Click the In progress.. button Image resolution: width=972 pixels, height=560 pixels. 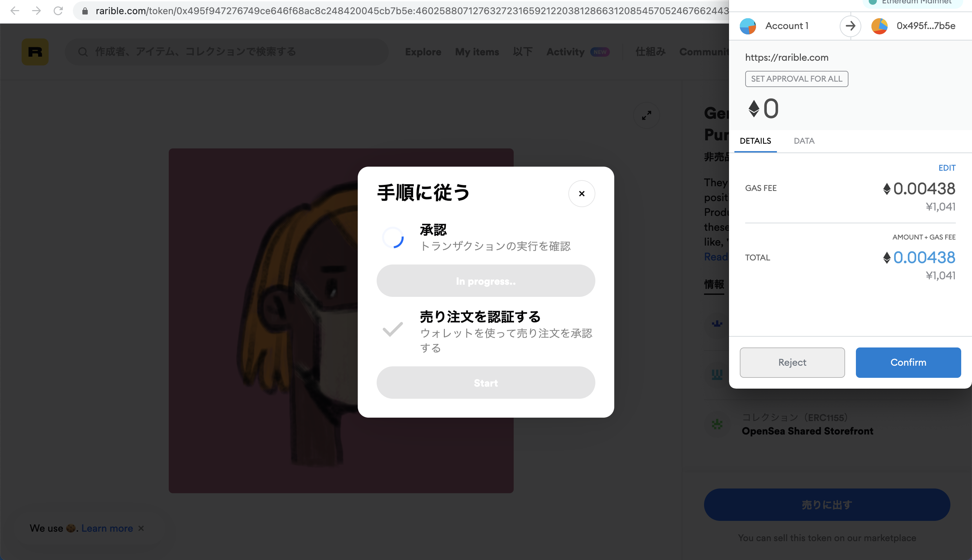click(486, 281)
